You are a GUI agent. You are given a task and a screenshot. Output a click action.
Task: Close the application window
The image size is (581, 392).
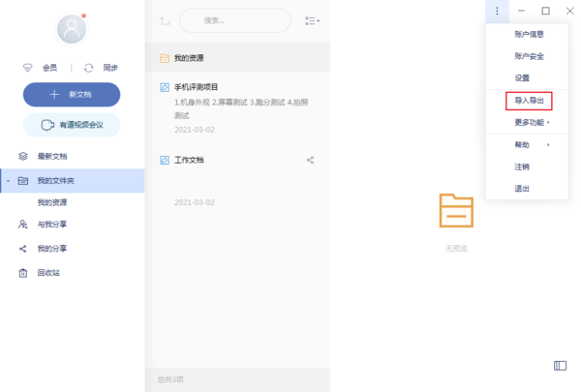pyautogui.click(x=570, y=11)
